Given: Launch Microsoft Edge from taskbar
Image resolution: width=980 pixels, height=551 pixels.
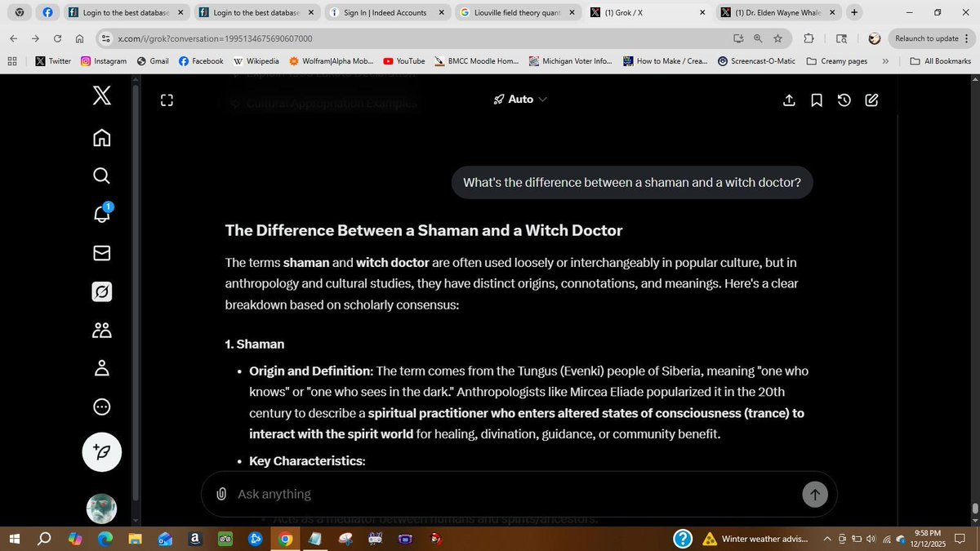Looking at the screenshot, I should coord(105,539).
